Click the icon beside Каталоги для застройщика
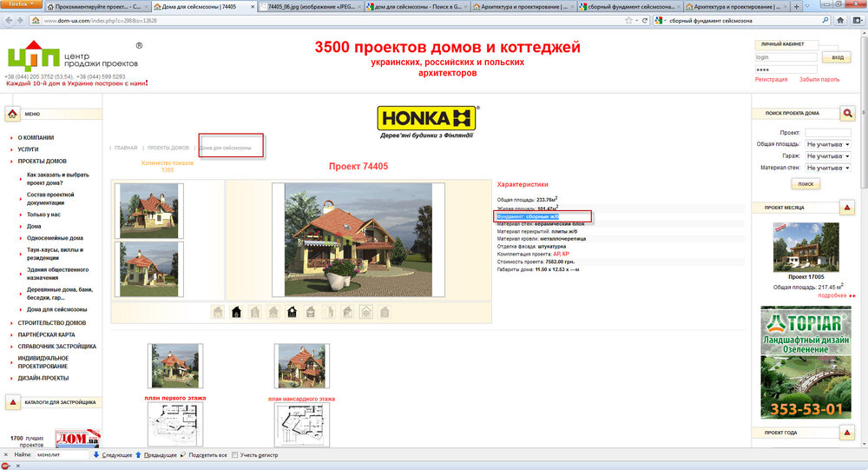The height and width of the screenshot is (470, 868). tap(13, 402)
